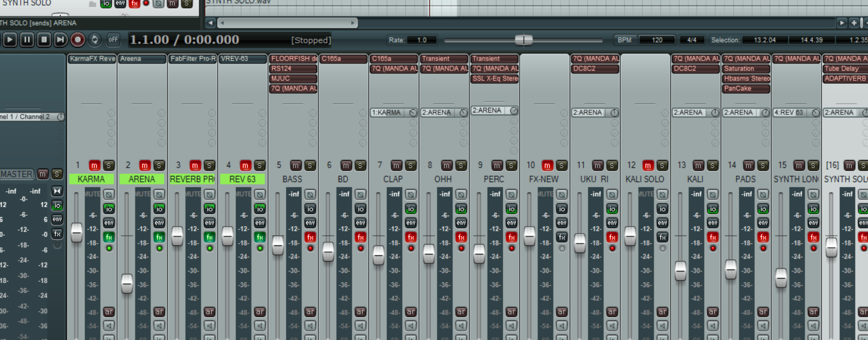Pause the transport
Image resolution: width=868 pixels, height=340 pixels.
coord(27,40)
